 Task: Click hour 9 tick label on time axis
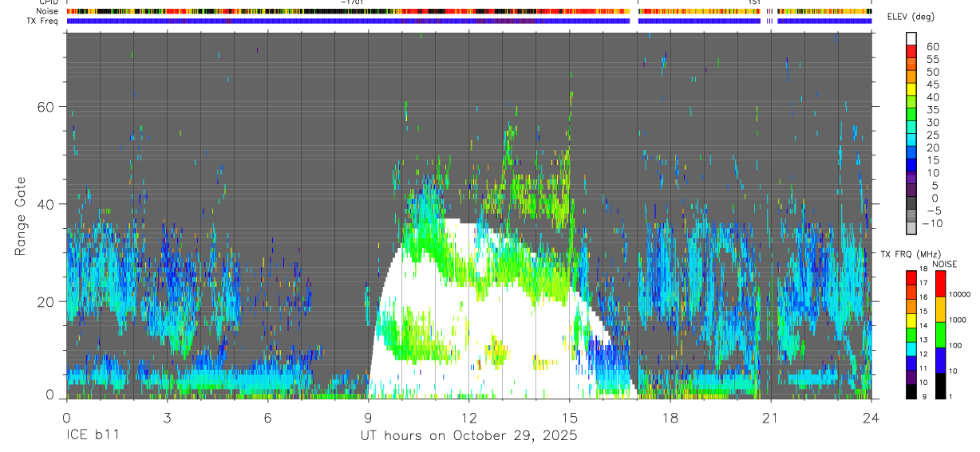pyautogui.click(x=368, y=418)
